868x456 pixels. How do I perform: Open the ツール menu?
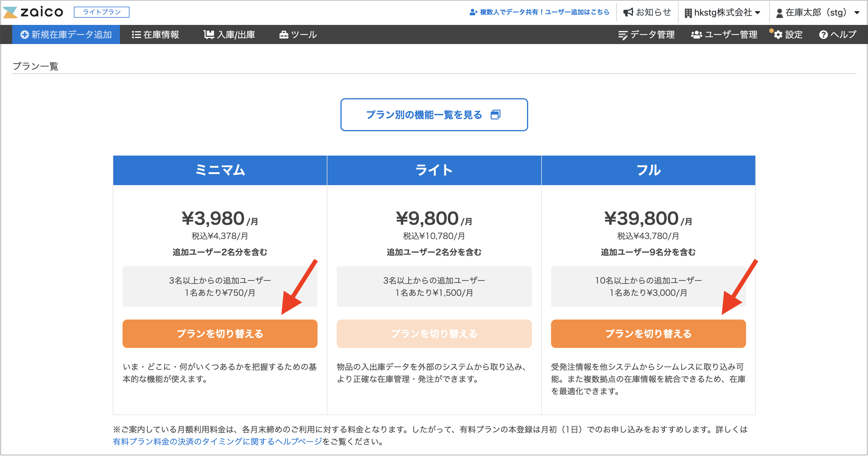pyautogui.click(x=298, y=34)
